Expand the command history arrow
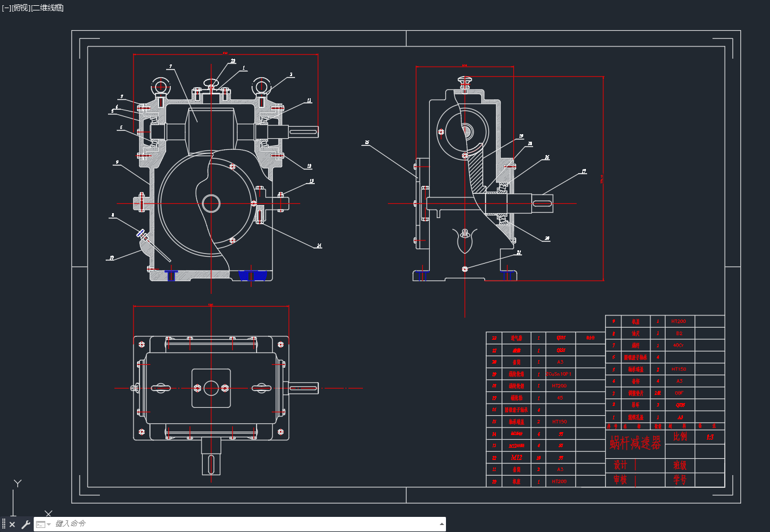Screen dimensions: 770x532 (x=441, y=524)
